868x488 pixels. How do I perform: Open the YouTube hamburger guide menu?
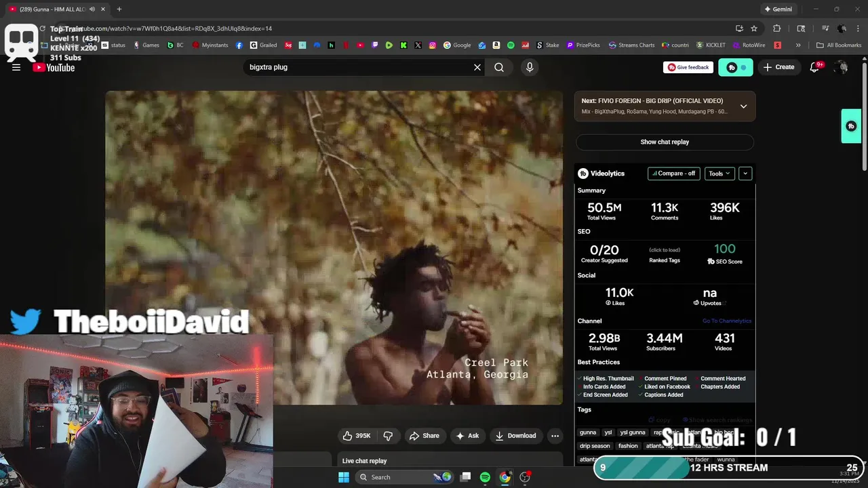[16, 67]
